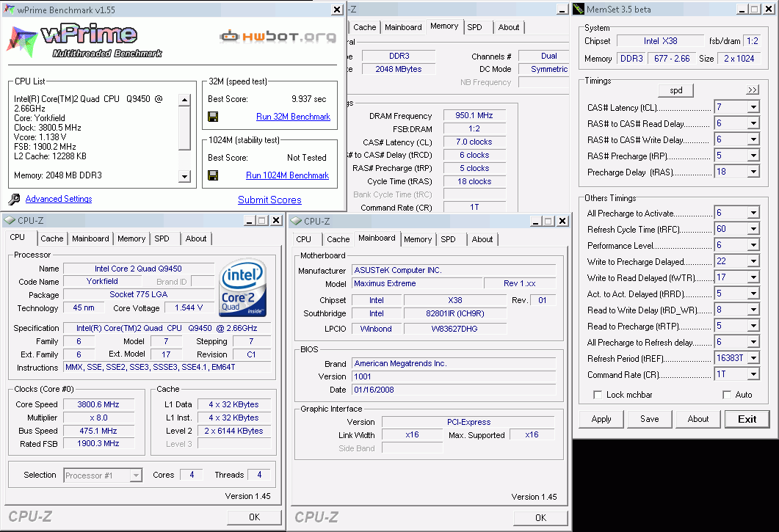The width and height of the screenshot is (779, 532).
Task: Click the CPU List scrollbar up arrow
Action: point(184,100)
